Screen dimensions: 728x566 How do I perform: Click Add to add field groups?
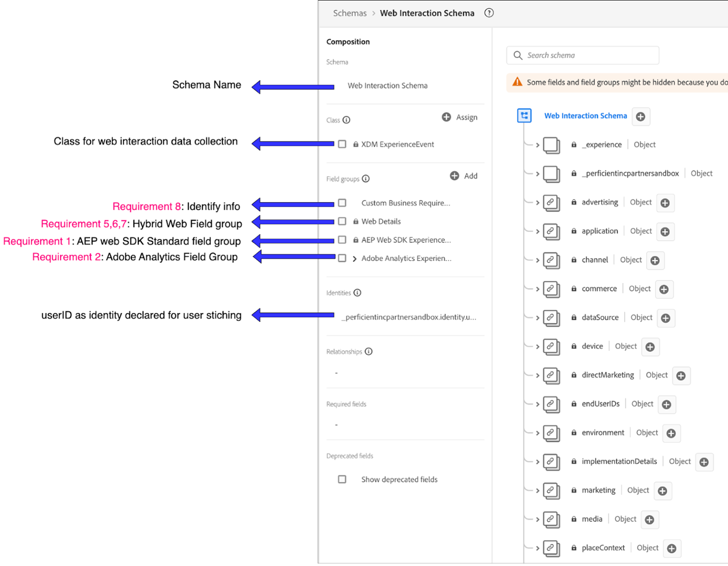coord(464,176)
